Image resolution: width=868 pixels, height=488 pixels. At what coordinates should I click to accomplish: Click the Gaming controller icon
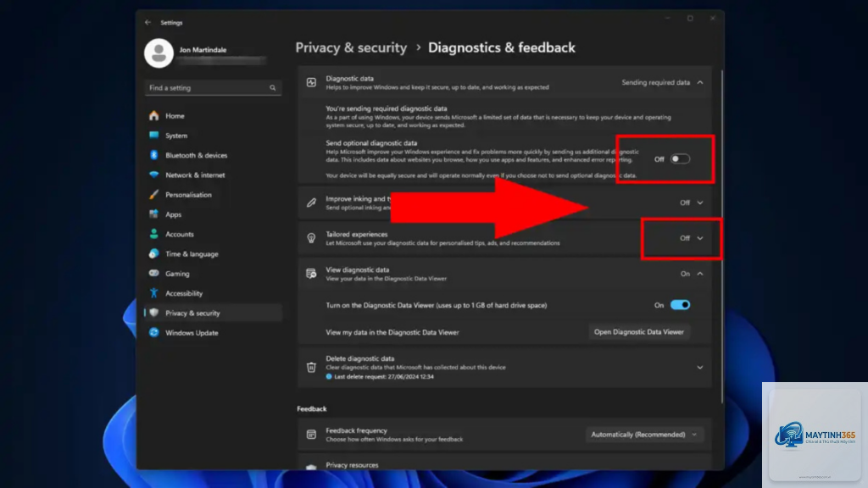point(154,274)
